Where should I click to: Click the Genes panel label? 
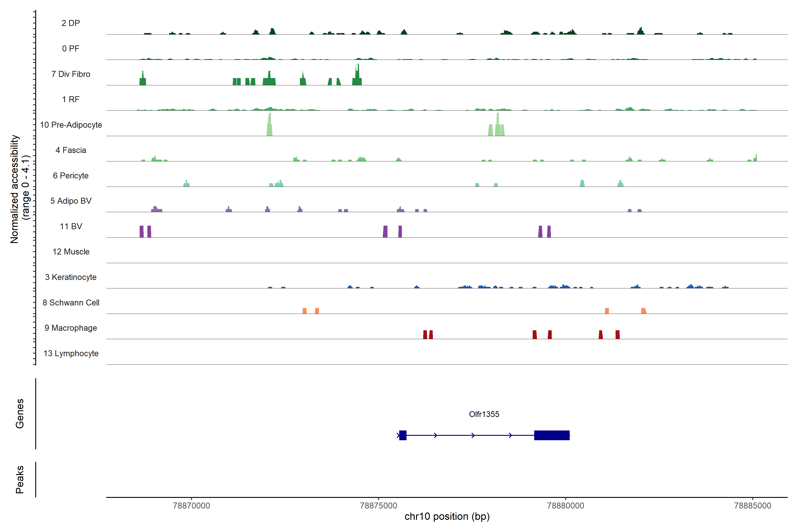[20, 414]
